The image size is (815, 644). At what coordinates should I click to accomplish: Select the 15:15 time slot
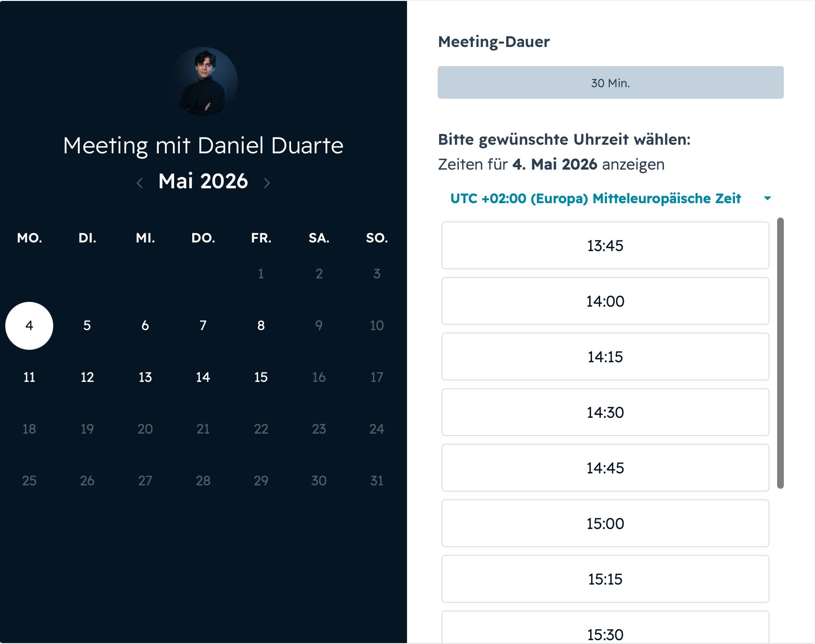click(605, 579)
